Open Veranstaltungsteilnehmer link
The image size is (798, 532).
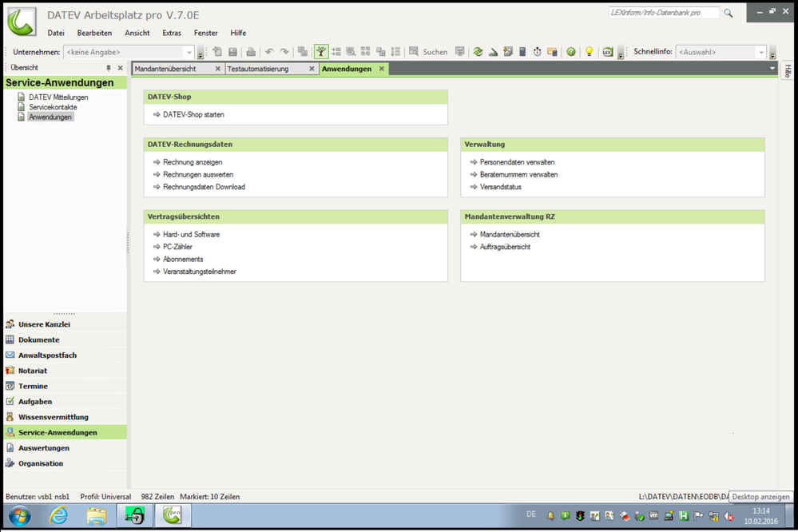(200, 272)
